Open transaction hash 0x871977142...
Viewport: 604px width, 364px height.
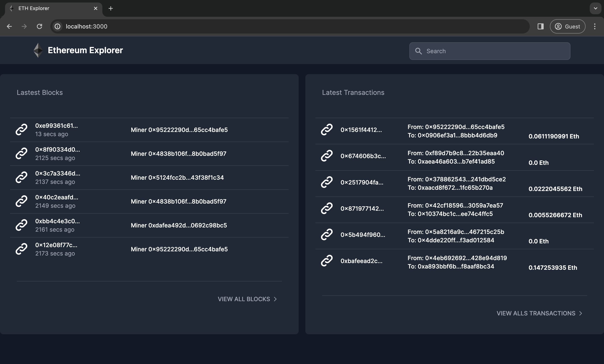click(x=362, y=208)
